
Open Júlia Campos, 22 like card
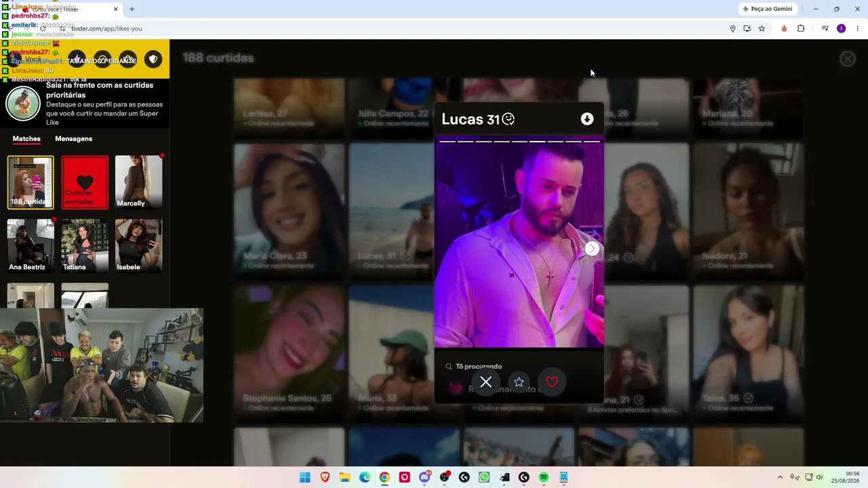tap(392, 107)
